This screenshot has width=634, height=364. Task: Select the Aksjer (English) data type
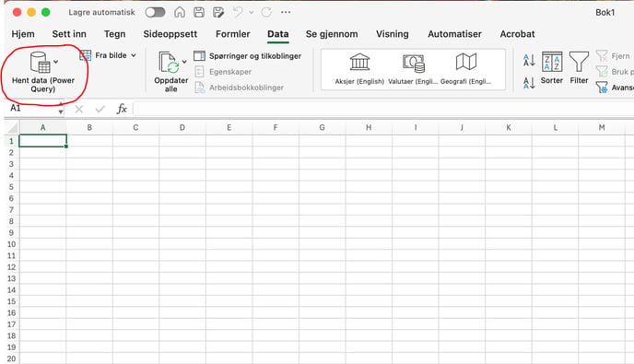pos(359,69)
